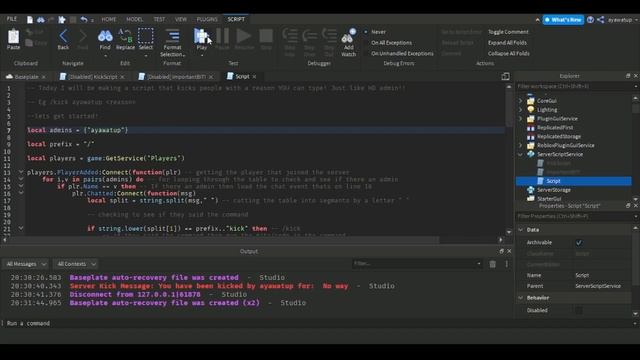The height and width of the screenshot is (360, 640).
Task: Open the All Contexts dropdown
Action: pos(76,264)
